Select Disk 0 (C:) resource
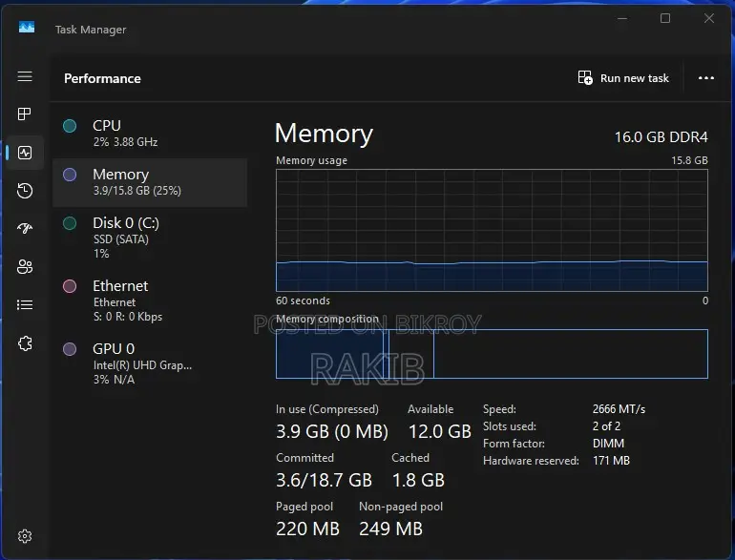735x560 pixels. tap(150, 238)
